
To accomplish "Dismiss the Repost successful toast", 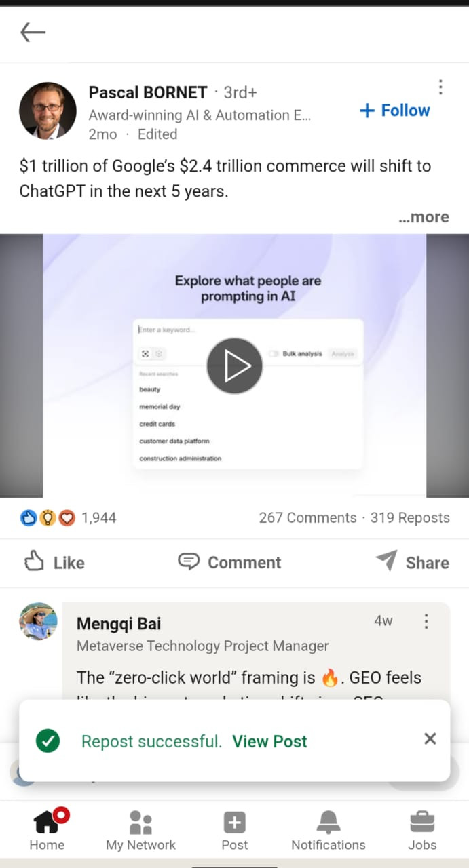I will [430, 739].
